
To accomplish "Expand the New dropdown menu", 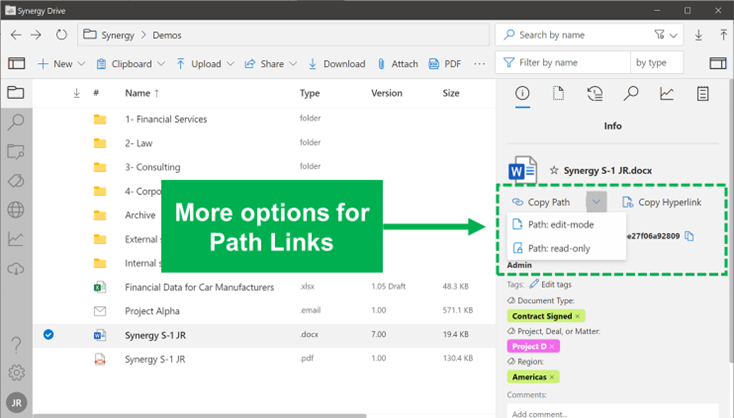I will 81,64.
